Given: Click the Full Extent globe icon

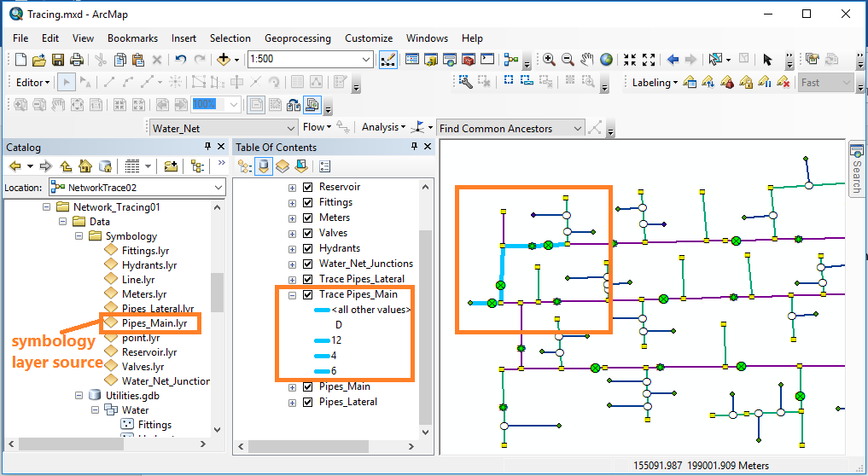Looking at the screenshot, I should (x=606, y=59).
